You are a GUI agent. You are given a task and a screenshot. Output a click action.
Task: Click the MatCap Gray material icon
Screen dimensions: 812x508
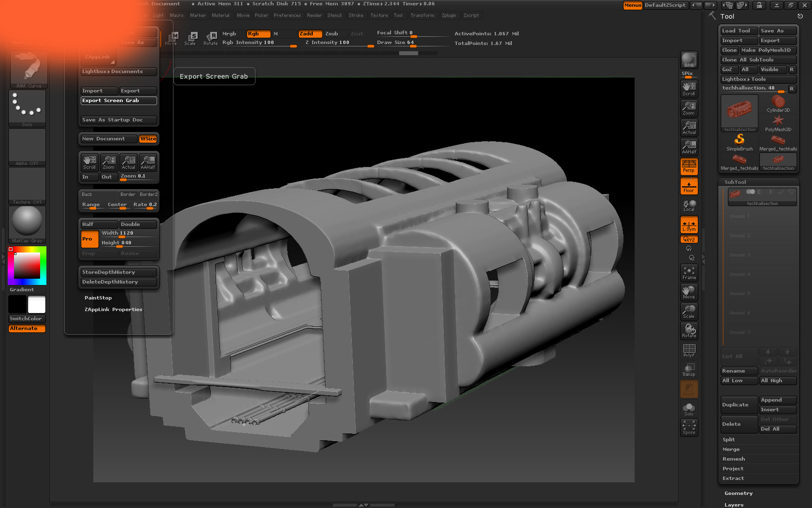point(27,223)
